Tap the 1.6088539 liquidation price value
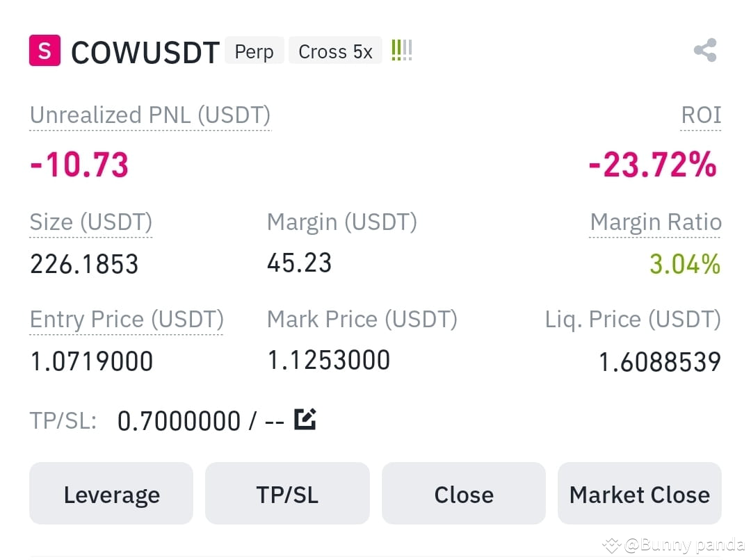The image size is (751, 560). [x=660, y=361]
